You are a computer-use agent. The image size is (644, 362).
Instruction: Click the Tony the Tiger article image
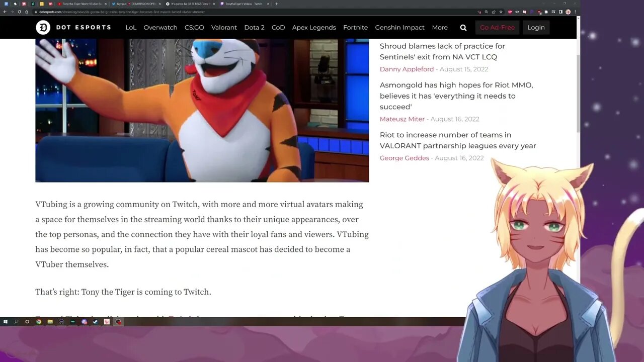pyautogui.click(x=202, y=110)
